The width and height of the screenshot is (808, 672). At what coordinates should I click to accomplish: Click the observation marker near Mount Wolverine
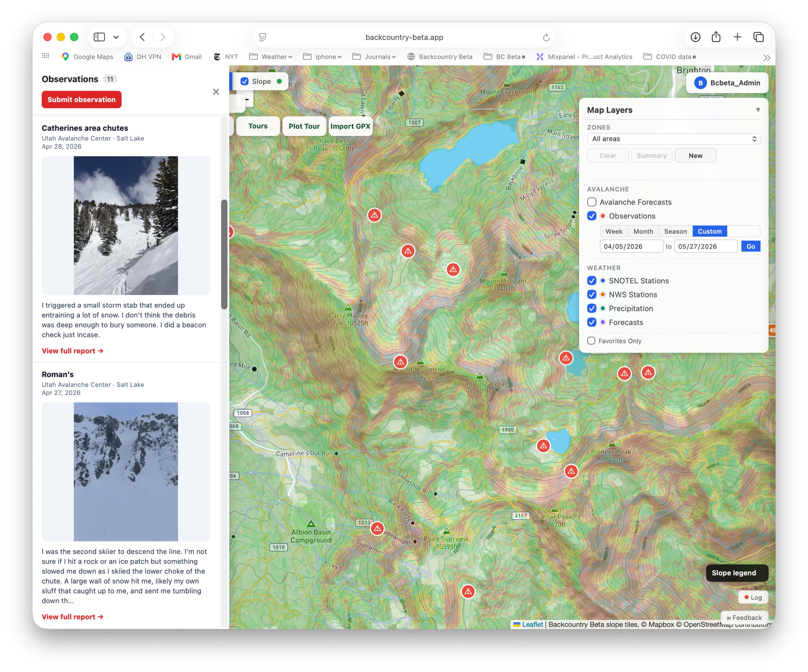pos(400,362)
